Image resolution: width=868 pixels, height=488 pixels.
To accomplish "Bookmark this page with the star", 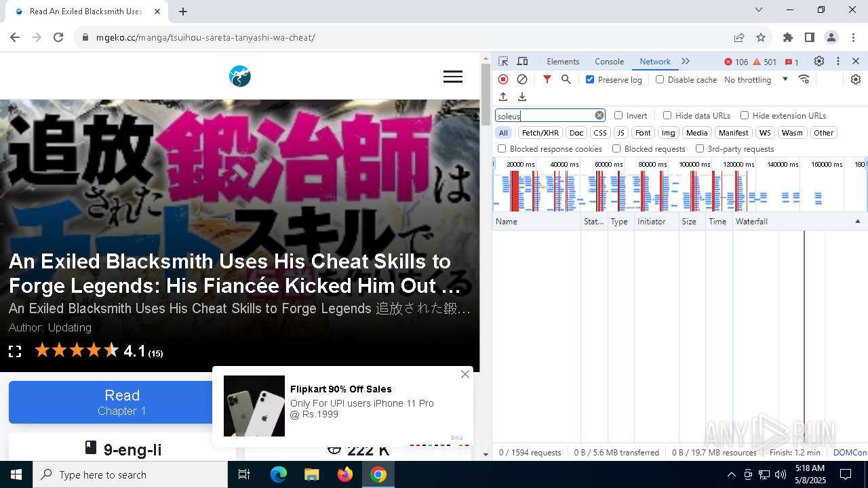I will point(761,37).
